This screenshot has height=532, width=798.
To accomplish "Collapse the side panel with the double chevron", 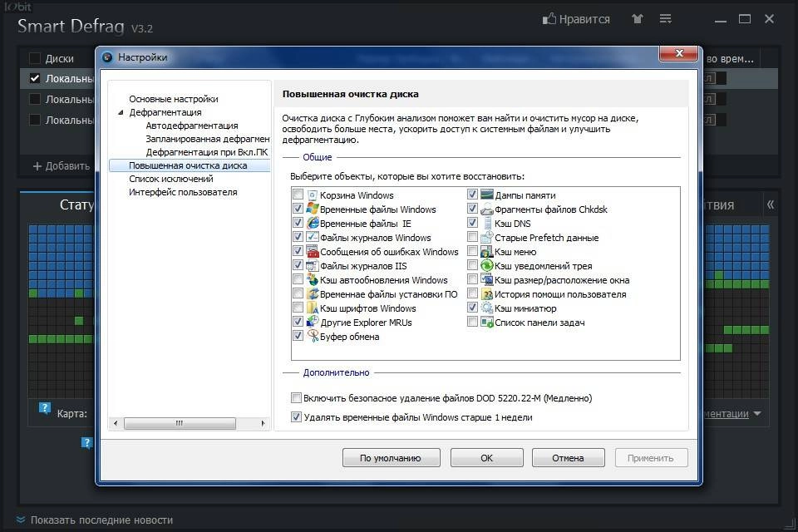I will [x=771, y=204].
